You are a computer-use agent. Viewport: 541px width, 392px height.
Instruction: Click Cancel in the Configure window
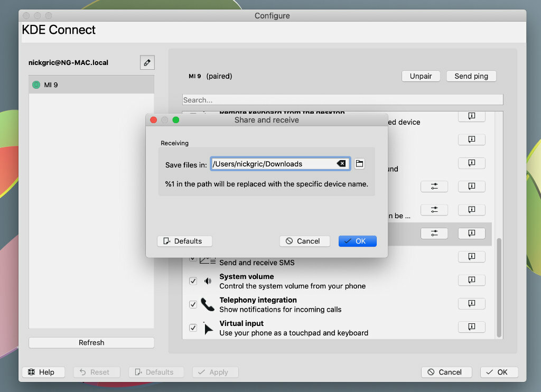(x=446, y=372)
